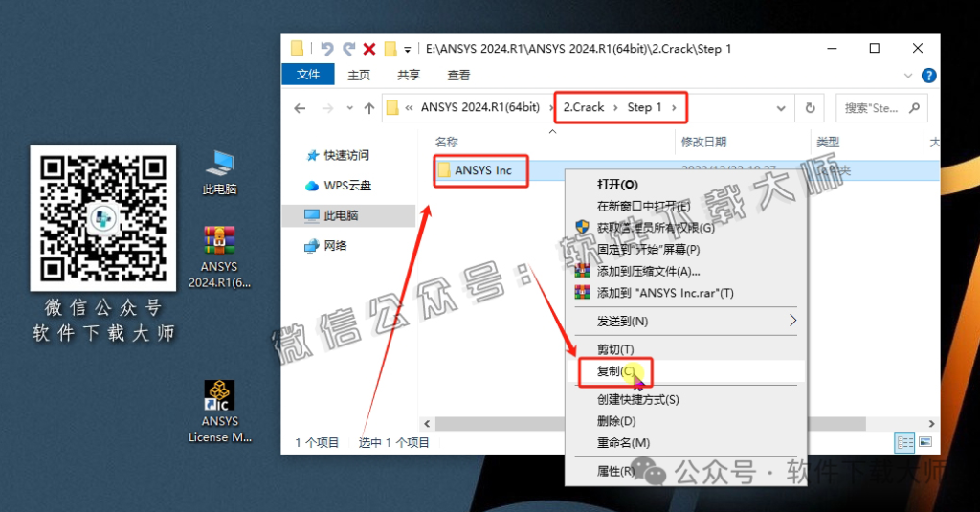
Task: Go up one folder level arrow
Action: click(369, 108)
